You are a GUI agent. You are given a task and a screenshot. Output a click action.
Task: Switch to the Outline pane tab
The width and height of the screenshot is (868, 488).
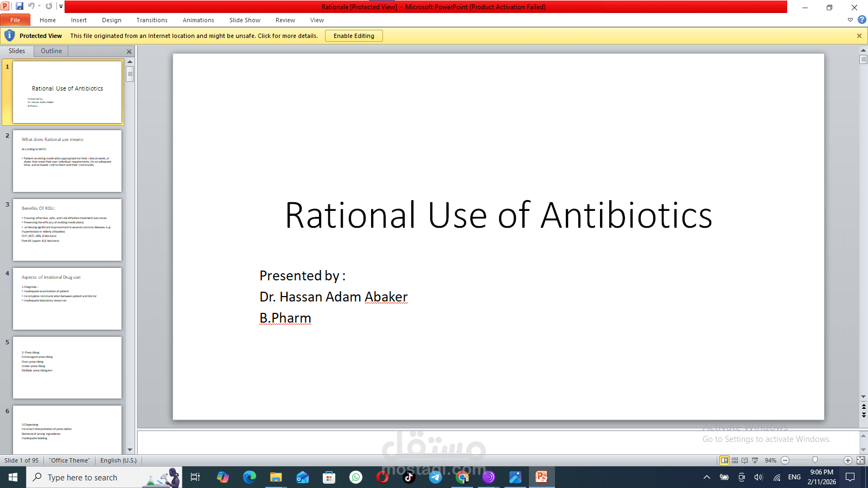tap(52, 51)
